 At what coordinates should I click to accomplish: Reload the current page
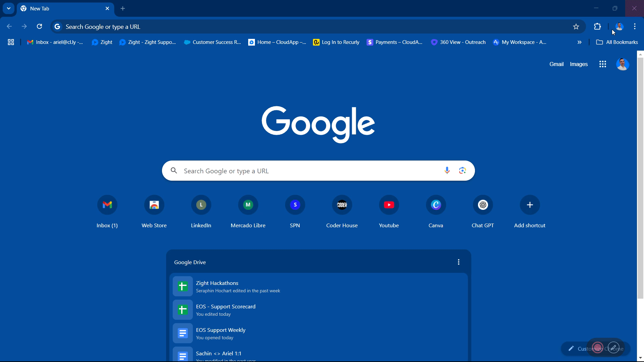coord(39,26)
